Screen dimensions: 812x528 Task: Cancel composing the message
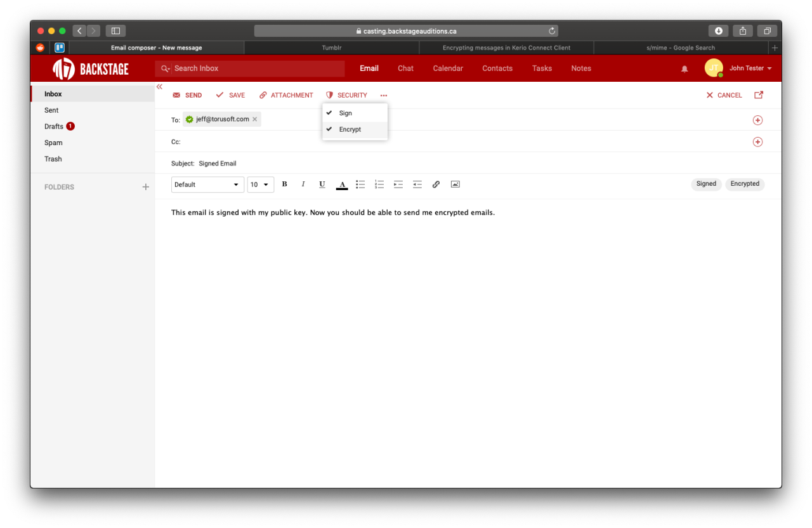point(724,95)
